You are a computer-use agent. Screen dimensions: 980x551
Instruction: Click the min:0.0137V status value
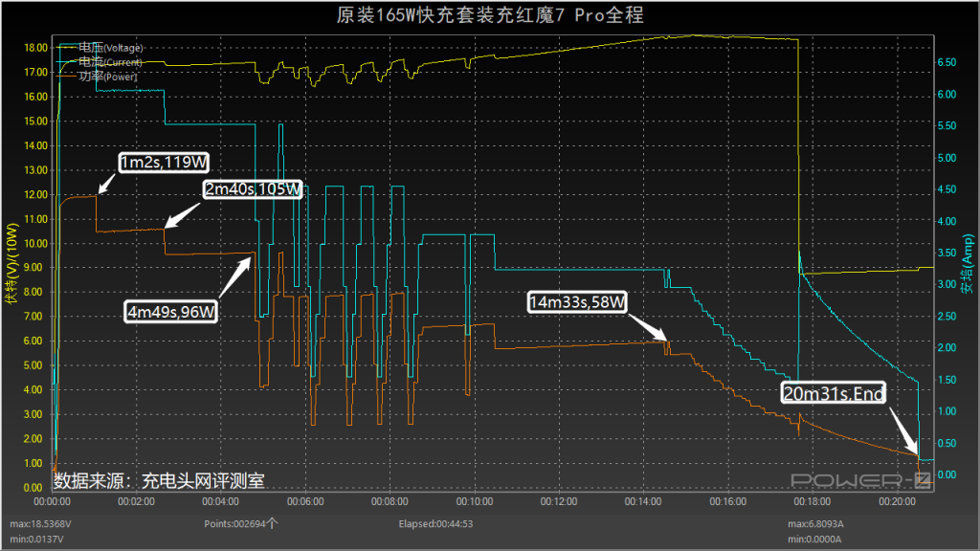click(x=37, y=539)
